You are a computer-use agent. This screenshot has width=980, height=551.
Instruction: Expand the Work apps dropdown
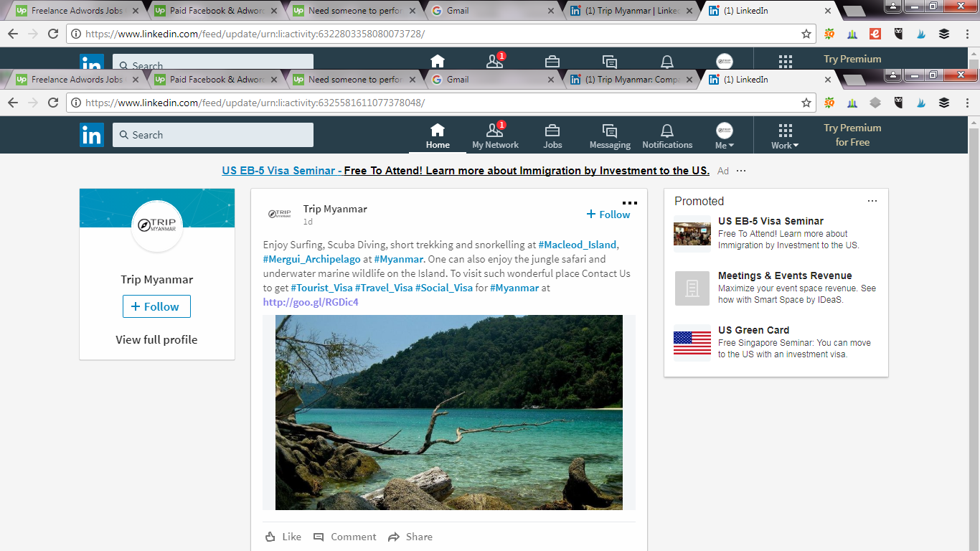click(x=785, y=136)
